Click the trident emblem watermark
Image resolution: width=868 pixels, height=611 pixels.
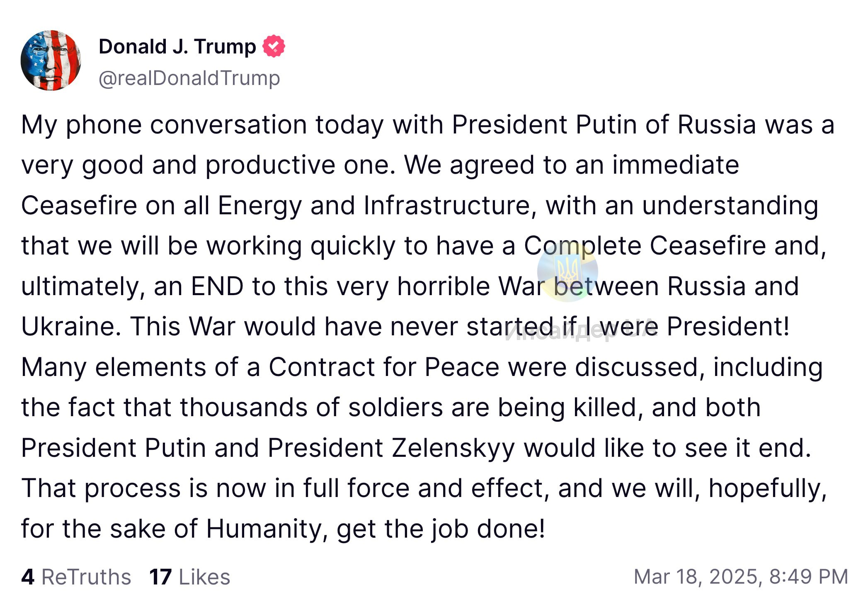(567, 272)
